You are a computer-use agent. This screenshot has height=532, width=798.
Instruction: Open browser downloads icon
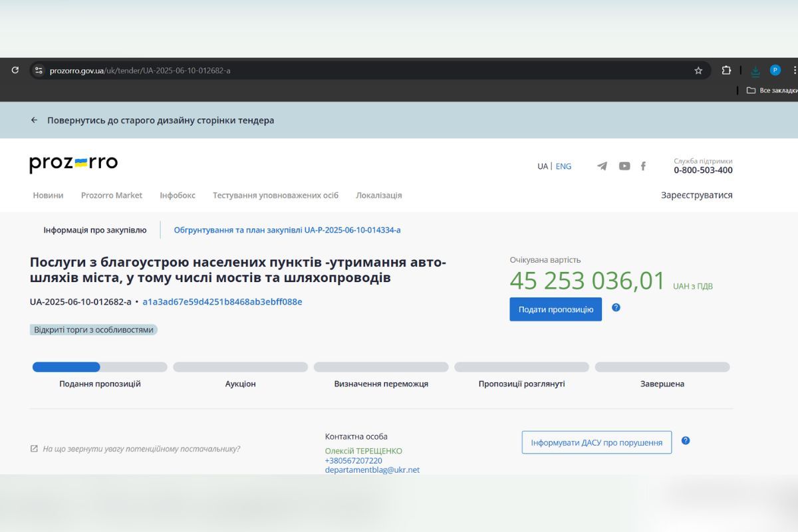[x=755, y=70]
